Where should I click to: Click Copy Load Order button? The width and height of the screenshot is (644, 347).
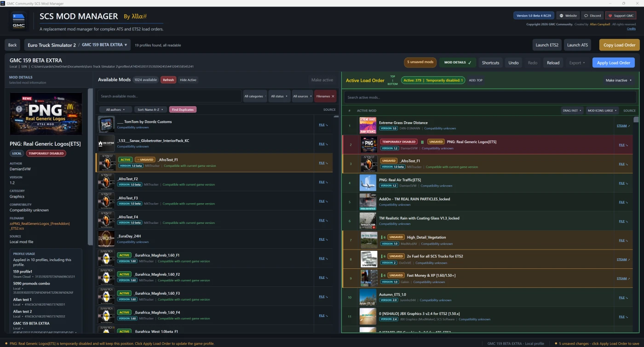tap(619, 45)
